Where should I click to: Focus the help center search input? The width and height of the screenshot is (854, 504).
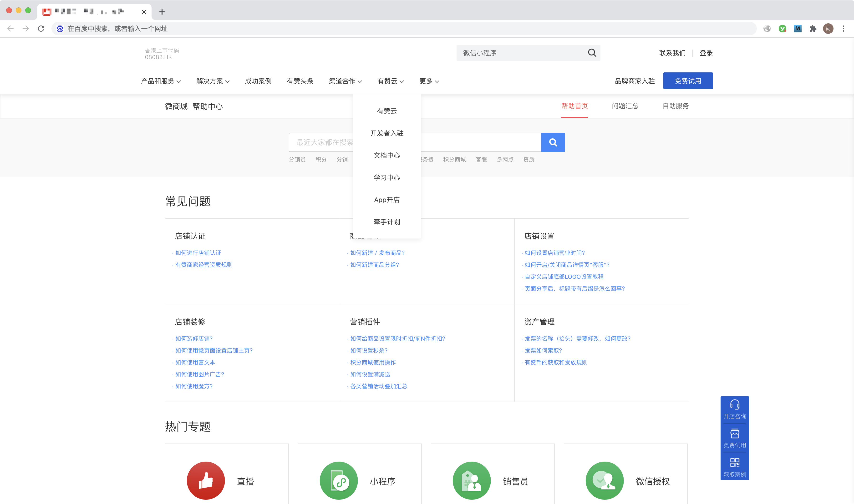coord(415,142)
